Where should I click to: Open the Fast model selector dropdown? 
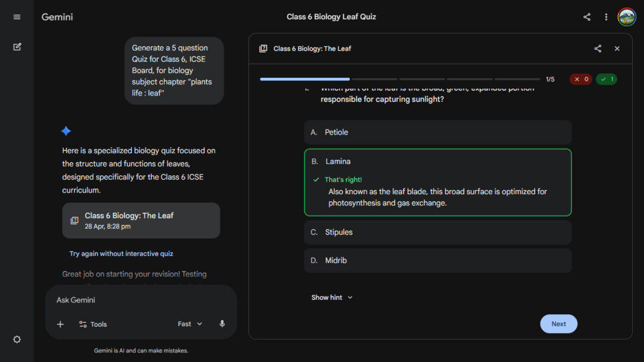coord(190,324)
